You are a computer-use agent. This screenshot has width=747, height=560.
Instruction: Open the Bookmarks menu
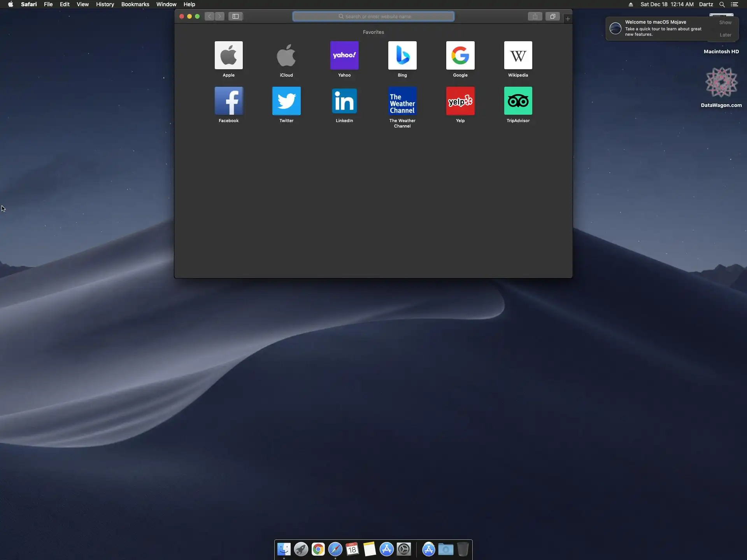(135, 4)
